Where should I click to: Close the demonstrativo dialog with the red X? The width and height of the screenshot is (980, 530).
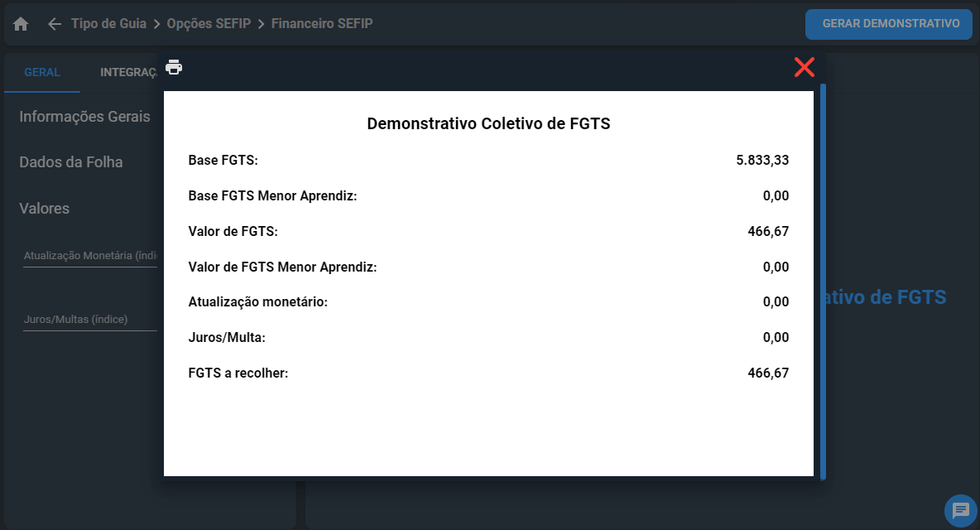click(x=804, y=67)
